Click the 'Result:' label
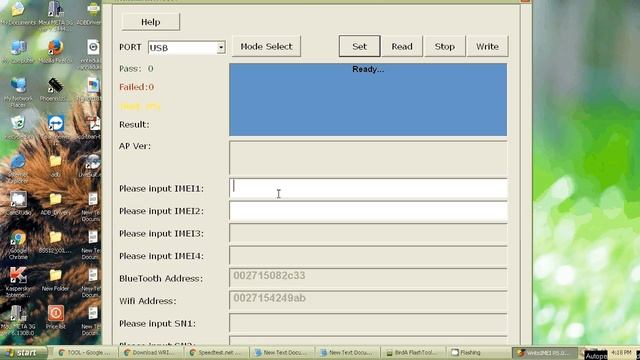This screenshot has width=640, height=360. [134, 124]
